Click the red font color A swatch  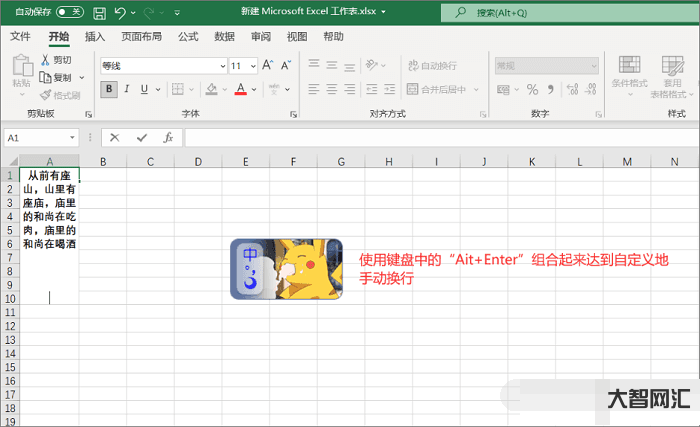[x=240, y=89]
